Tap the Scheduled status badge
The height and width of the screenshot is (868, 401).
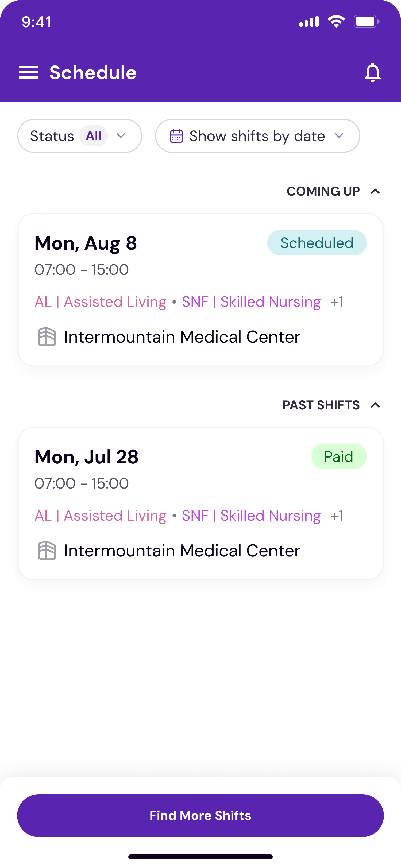tap(317, 243)
